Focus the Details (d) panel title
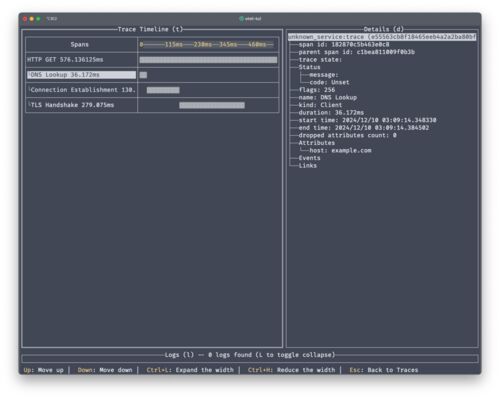 pos(384,29)
